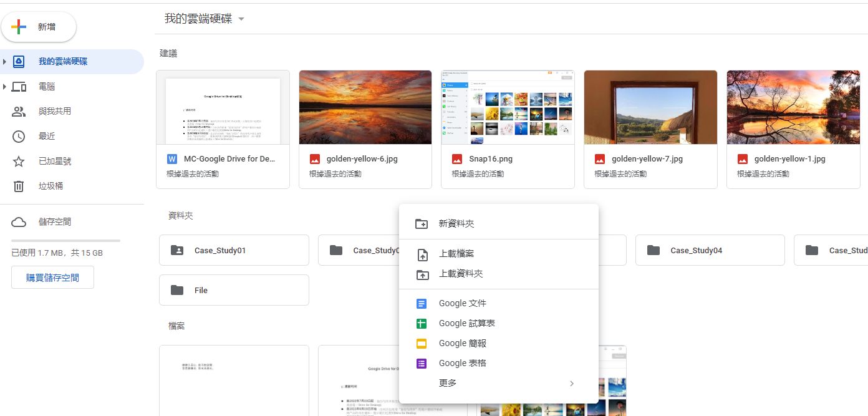Click the green Google Sheets icon

(x=422, y=324)
